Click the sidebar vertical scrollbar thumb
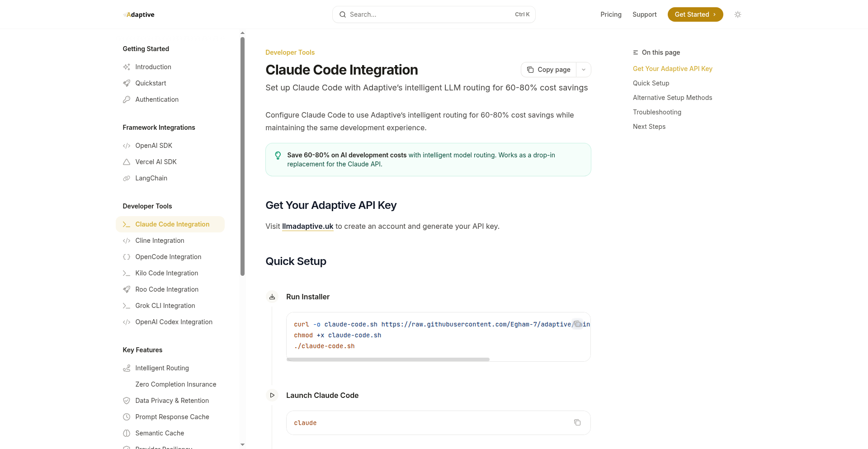The width and height of the screenshot is (868, 449). coord(243,156)
